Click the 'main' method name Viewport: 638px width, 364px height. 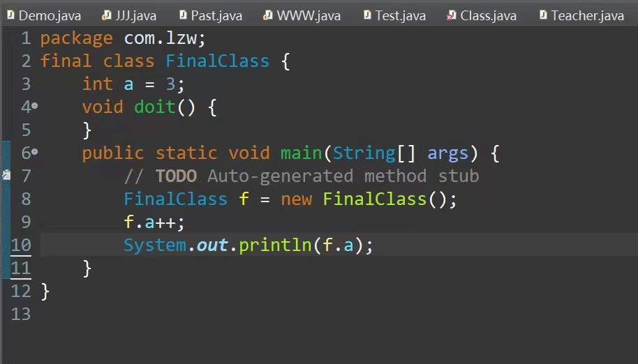click(x=301, y=153)
